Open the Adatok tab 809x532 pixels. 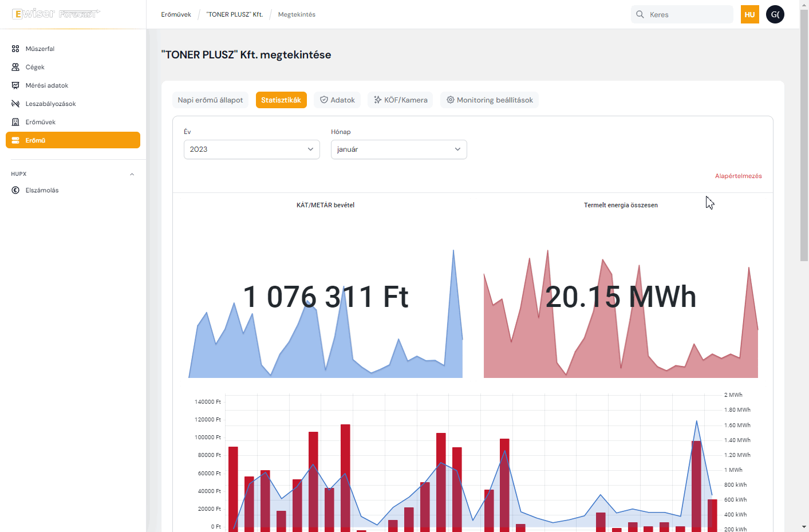click(x=337, y=100)
